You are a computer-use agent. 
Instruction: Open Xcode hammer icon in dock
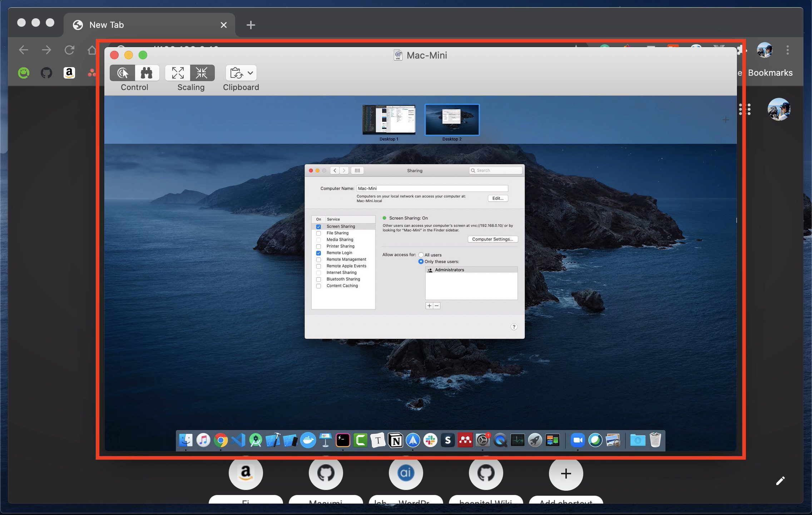pyautogui.click(x=273, y=440)
